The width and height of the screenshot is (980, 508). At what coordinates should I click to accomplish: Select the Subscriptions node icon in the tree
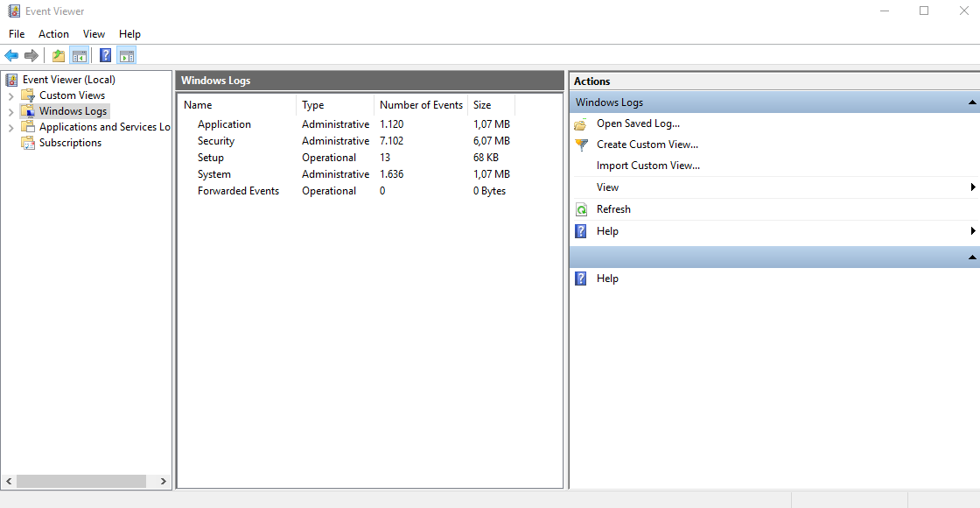[x=28, y=143]
